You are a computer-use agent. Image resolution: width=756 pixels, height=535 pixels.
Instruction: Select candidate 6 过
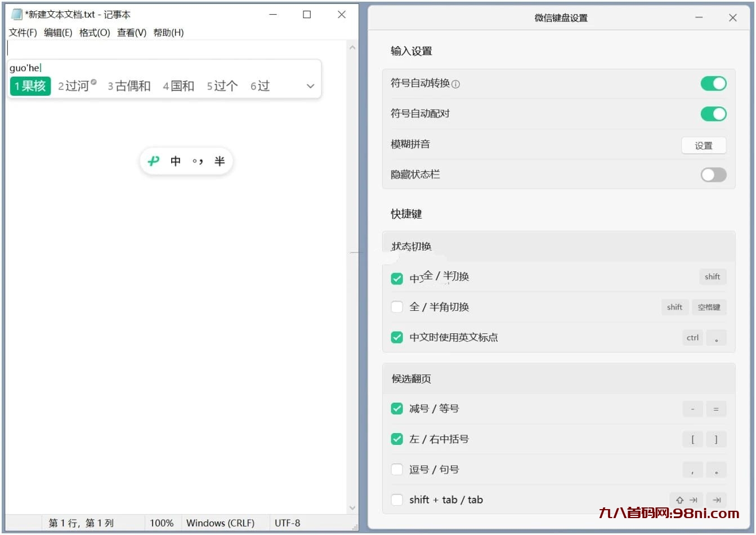pyautogui.click(x=260, y=86)
